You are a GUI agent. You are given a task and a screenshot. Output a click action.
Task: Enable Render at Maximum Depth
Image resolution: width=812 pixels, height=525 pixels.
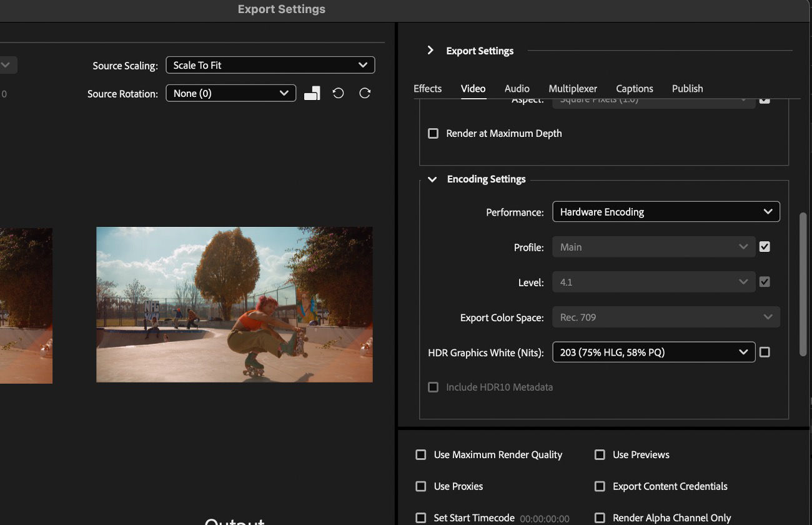click(433, 133)
